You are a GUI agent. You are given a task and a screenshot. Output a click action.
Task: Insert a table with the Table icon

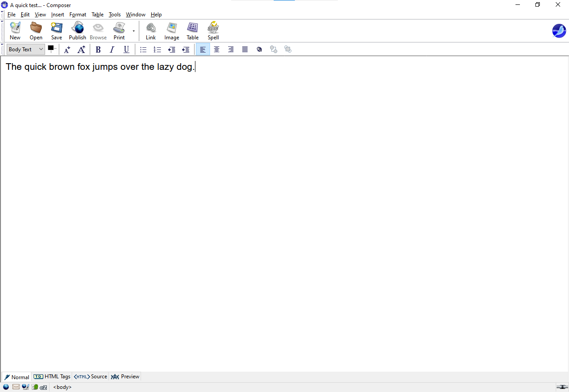(x=192, y=31)
